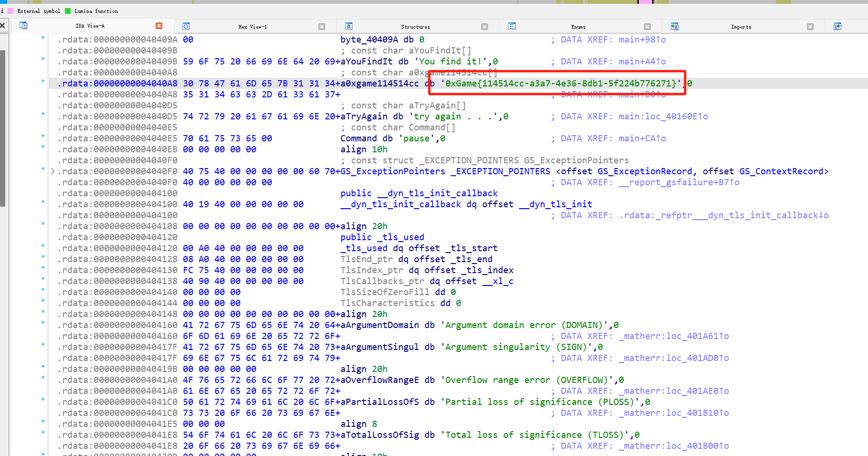Follow the __report_gsfailure+B7 cross reference
The height and width of the screenshot is (456, 868).
tap(679, 182)
